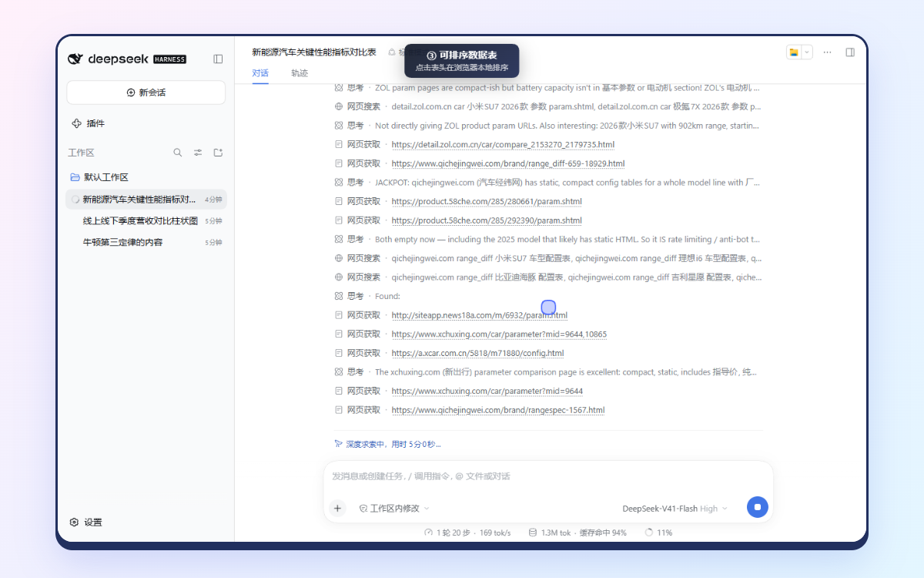Expand thinking row 'Not directly giving ZOL product'
Image resolution: width=924 pixels, height=578 pixels.
(547, 126)
